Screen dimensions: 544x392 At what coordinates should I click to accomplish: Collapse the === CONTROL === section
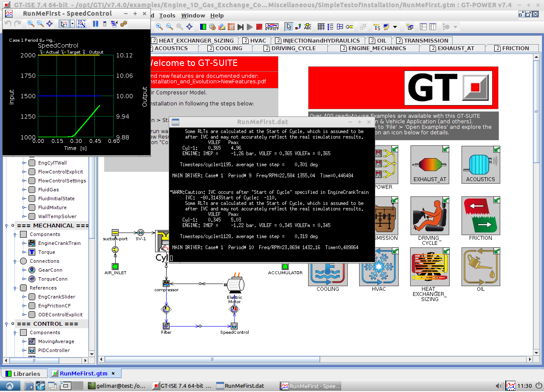6,324
